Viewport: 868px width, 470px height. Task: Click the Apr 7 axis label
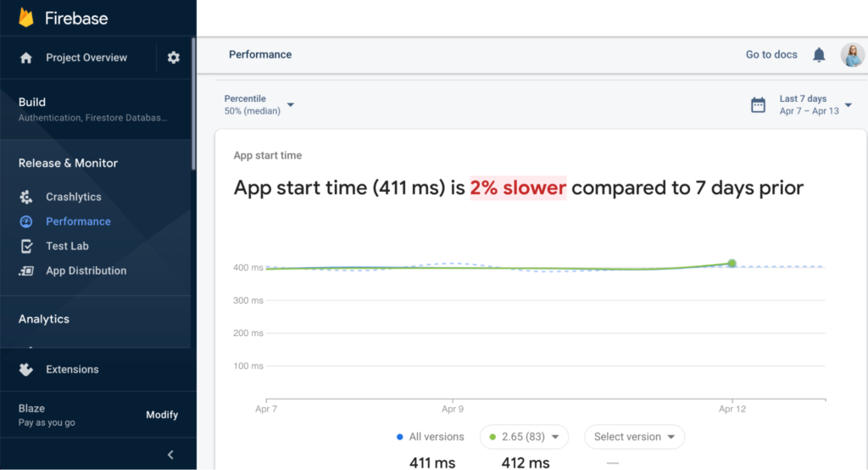pyautogui.click(x=265, y=409)
